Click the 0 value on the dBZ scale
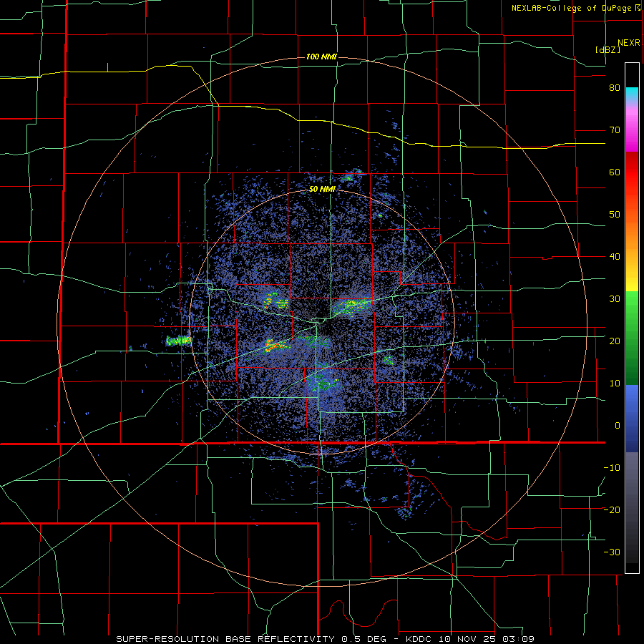 [618, 426]
